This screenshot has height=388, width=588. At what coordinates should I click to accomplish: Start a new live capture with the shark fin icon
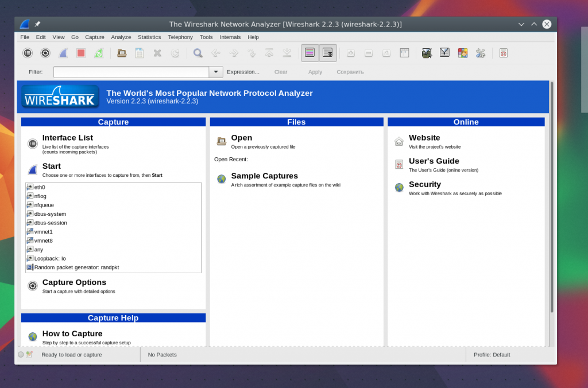click(x=63, y=53)
